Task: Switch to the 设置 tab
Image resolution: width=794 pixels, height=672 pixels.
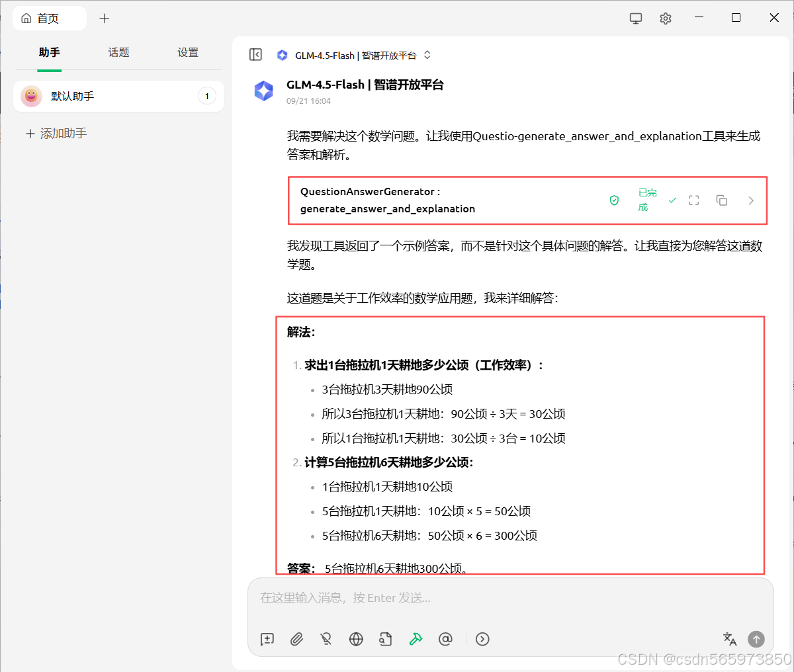Action: pyautogui.click(x=188, y=52)
